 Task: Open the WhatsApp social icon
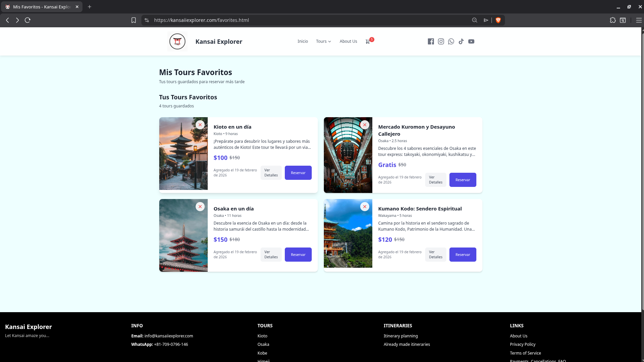pos(451,41)
